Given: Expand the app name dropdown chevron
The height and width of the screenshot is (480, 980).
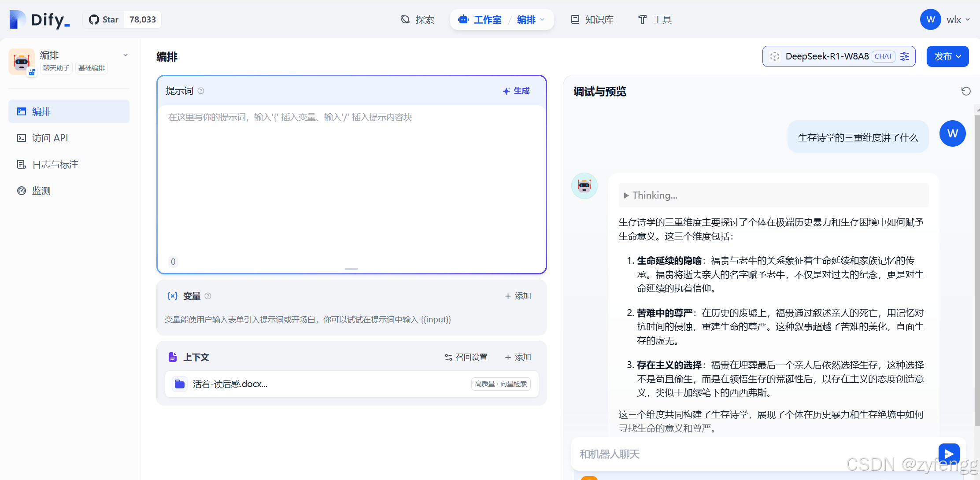Looking at the screenshot, I should [126, 55].
